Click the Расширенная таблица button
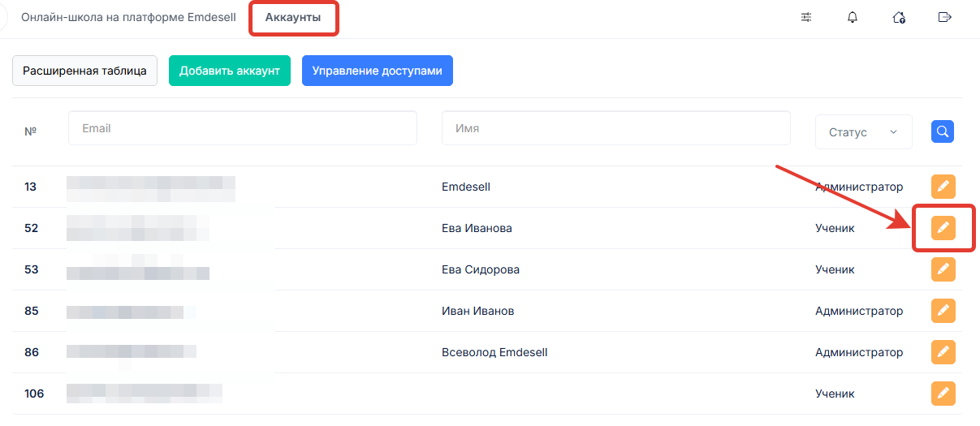 click(84, 71)
